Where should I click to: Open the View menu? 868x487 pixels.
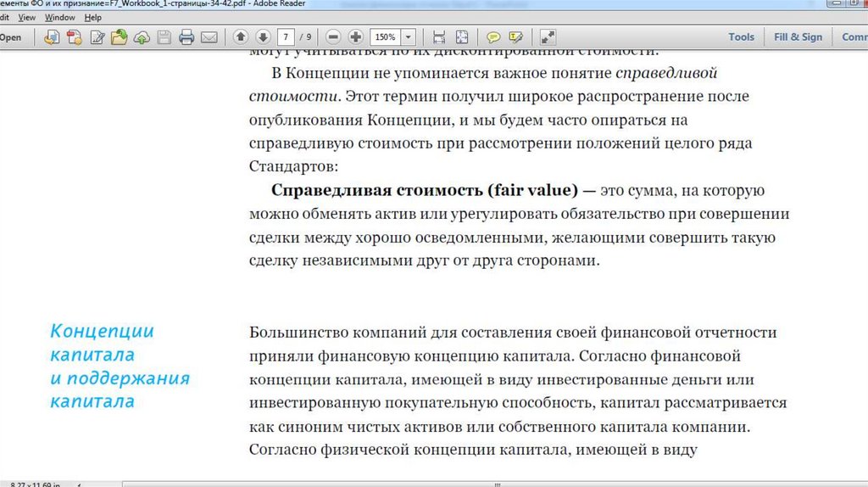[x=26, y=17]
